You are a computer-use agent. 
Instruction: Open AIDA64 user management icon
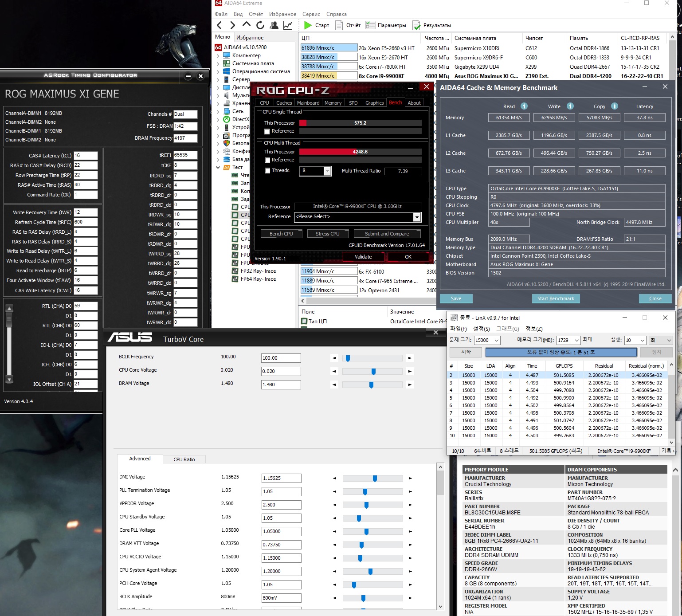pos(274,25)
